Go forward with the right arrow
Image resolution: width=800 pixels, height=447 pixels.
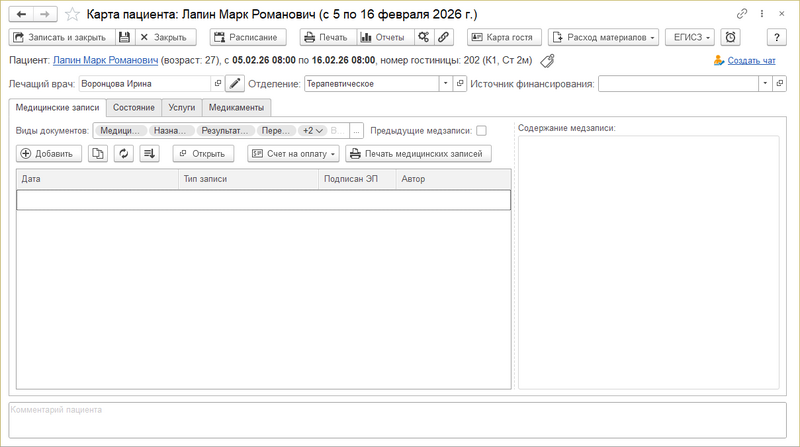pyautogui.click(x=45, y=14)
